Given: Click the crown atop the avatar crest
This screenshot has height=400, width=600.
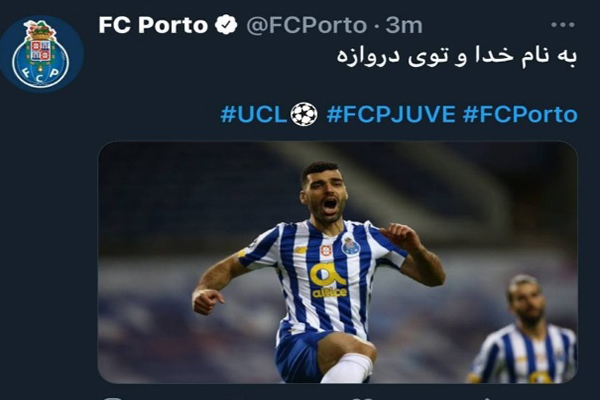Looking at the screenshot, I should click(39, 31).
